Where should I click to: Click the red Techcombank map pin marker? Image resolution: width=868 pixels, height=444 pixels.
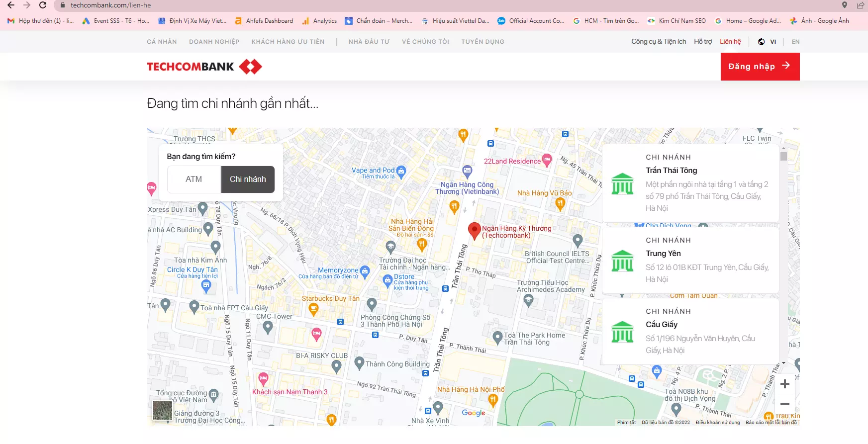(475, 231)
